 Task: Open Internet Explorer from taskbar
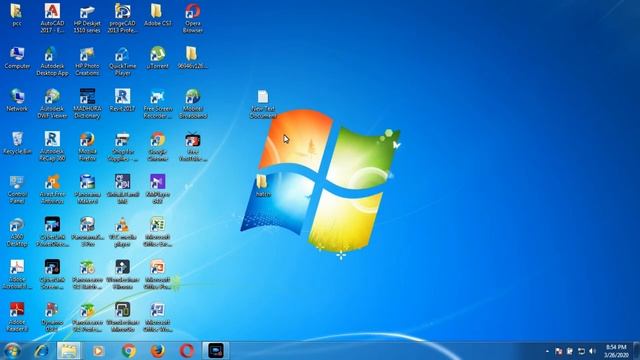pyautogui.click(x=41, y=351)
